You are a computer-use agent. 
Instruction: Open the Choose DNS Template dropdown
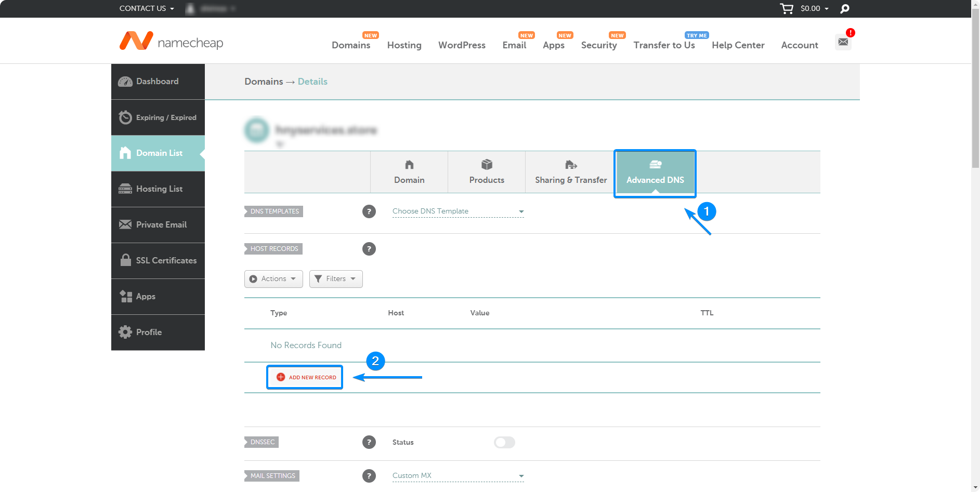[458, 211]
